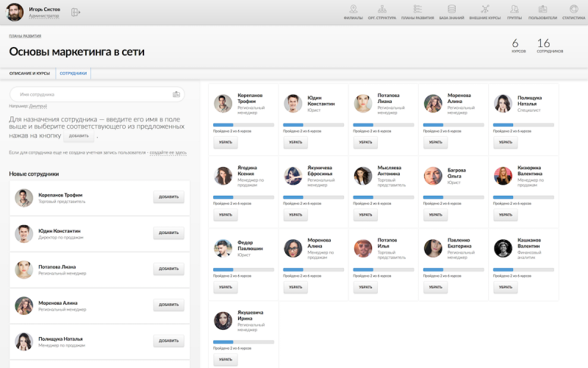Screen dimensions: 588x368
Task: Open Внешние курсы in the navigation
Action: click(484, 10)
